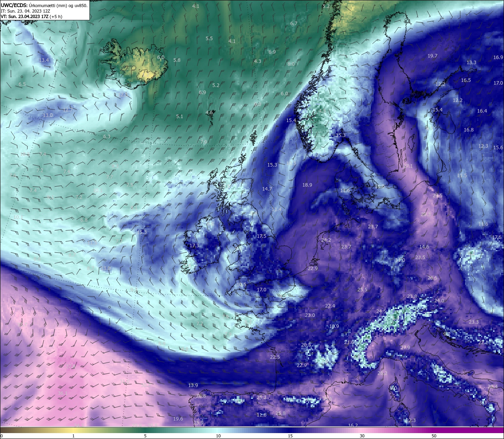
Task: Click the map value '23.0' over France
Action: tap(310, 315)
